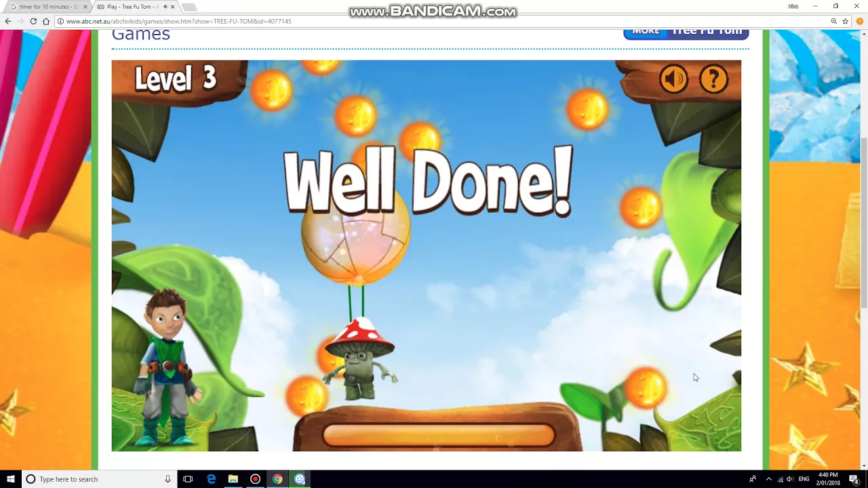This screenshot has height=488, width=868.
Task: Open network Wi-Fi status icon
Action: tap(780, 479)
